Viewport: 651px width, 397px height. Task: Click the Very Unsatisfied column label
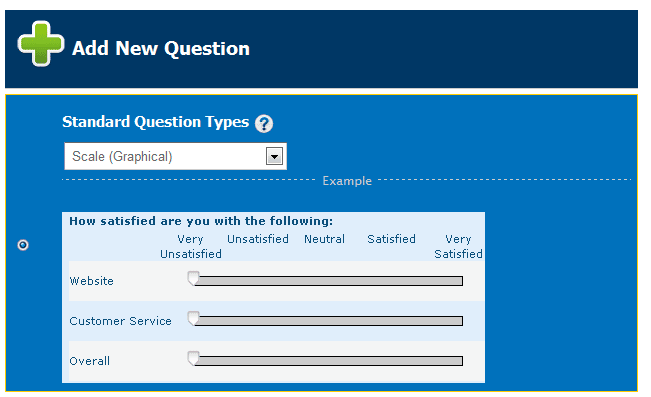coord(191,247)
